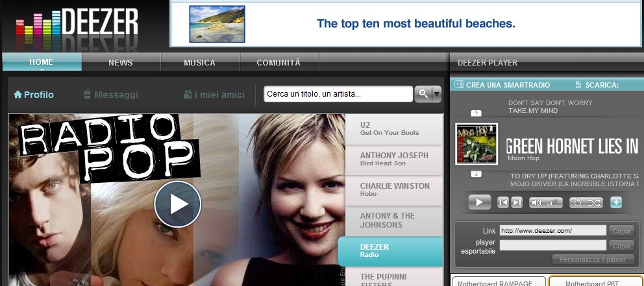644x286 pixels.
Task: Skip to the previous track
Action: tap(503, 202)
